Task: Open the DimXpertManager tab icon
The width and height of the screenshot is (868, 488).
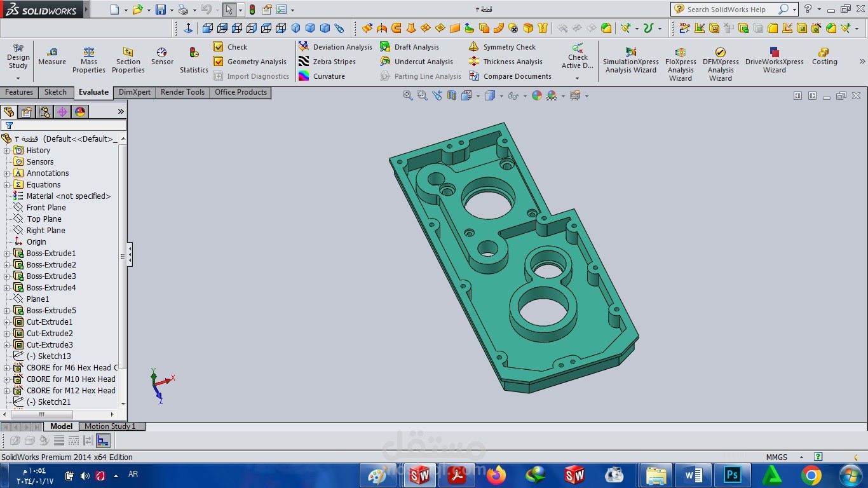Action: click(62, 112)
